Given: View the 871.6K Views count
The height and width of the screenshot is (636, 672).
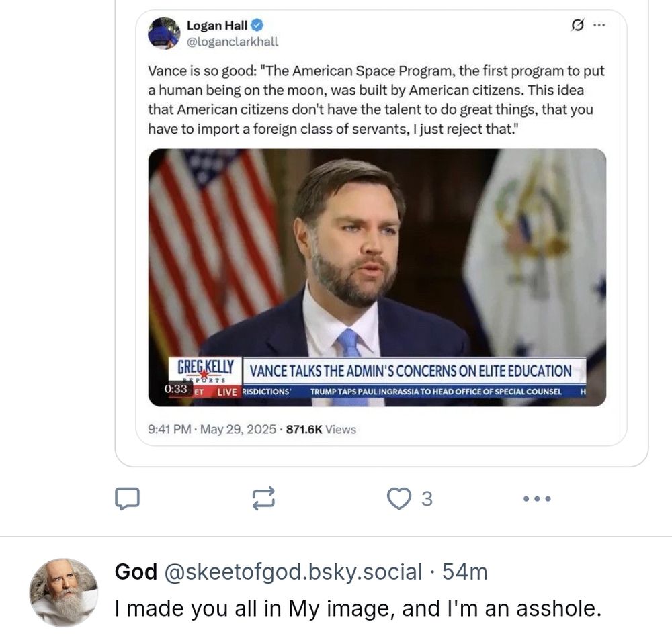Looking at the screenshot, I should [321, 429].
